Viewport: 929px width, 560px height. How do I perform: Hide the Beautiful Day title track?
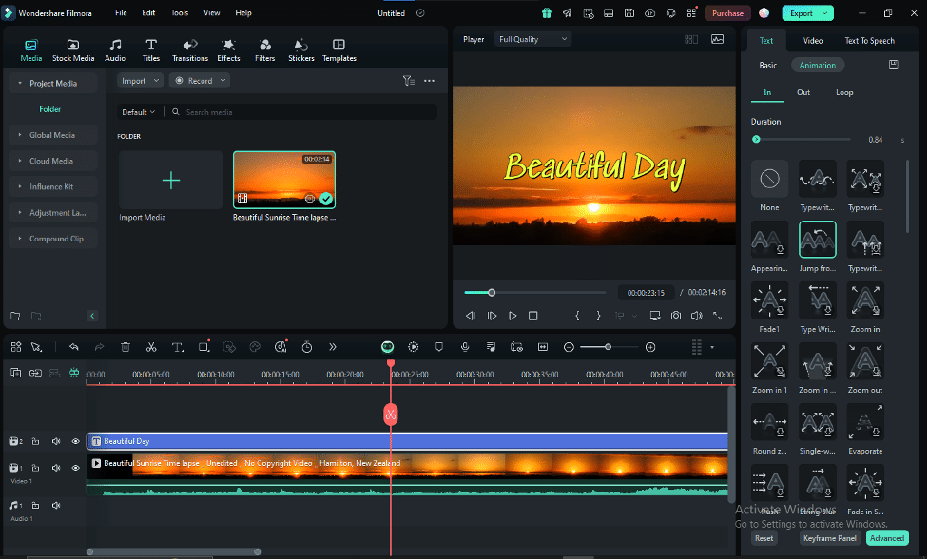point(76,441)
